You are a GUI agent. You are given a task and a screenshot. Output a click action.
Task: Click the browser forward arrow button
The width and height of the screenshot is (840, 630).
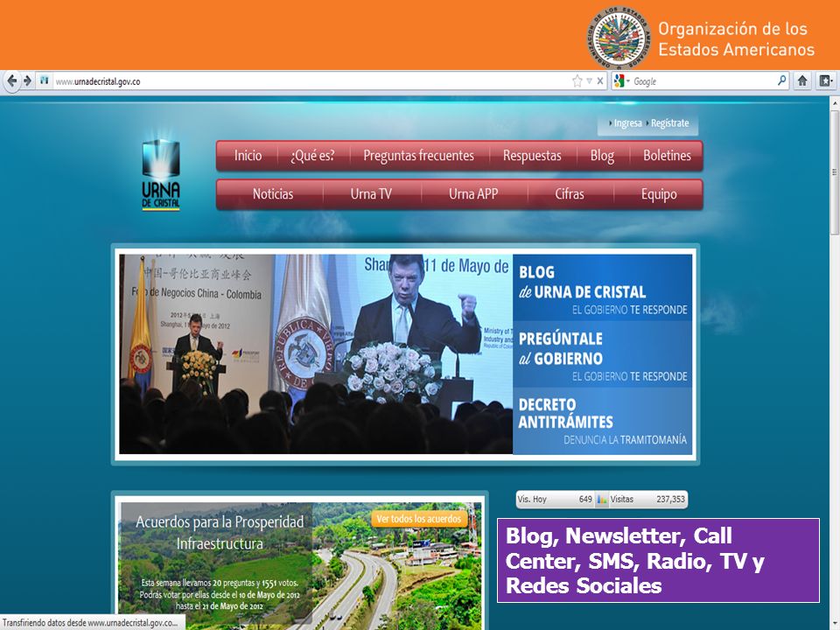coord(27,81)
